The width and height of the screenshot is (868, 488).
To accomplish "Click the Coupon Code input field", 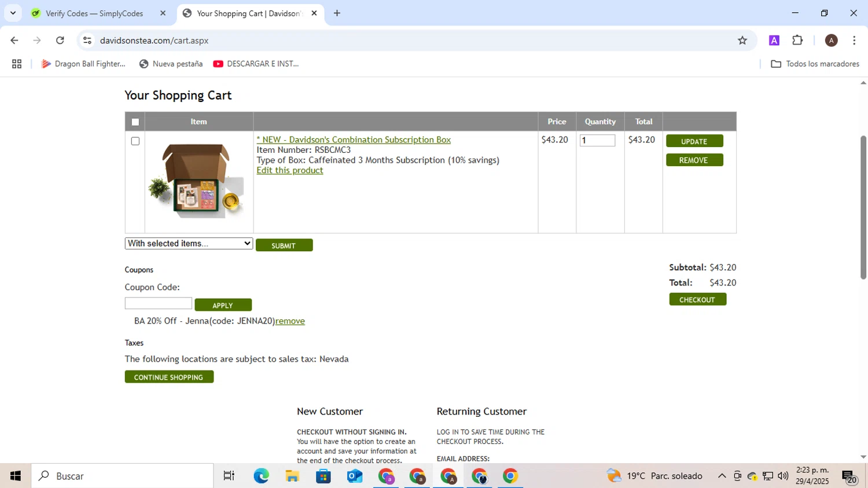I will (x=159, y=303).
